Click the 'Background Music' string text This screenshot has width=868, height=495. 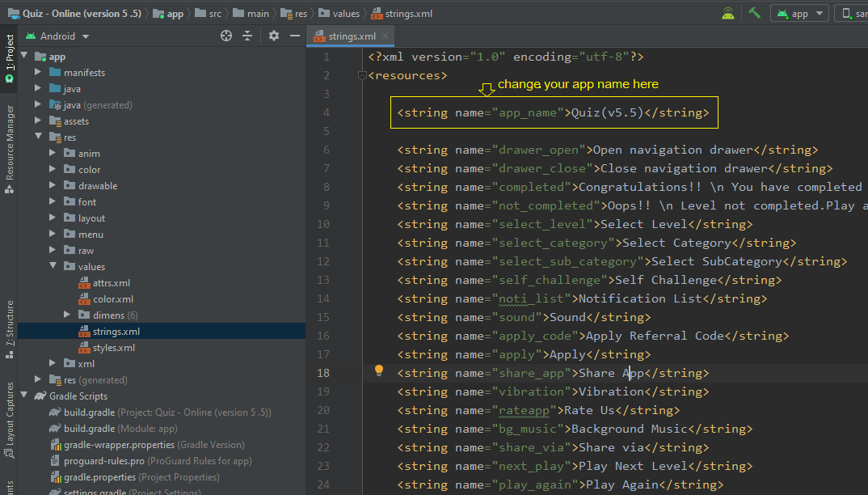(x=630, y=429)
